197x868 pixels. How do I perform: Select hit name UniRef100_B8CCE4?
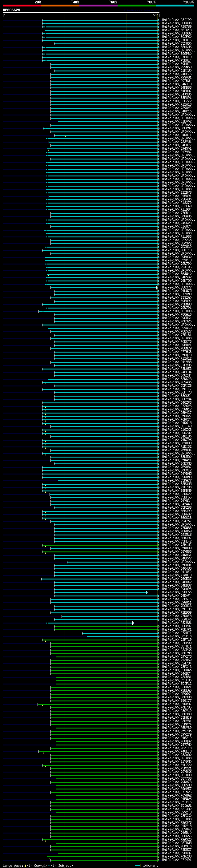pos(177,396)
